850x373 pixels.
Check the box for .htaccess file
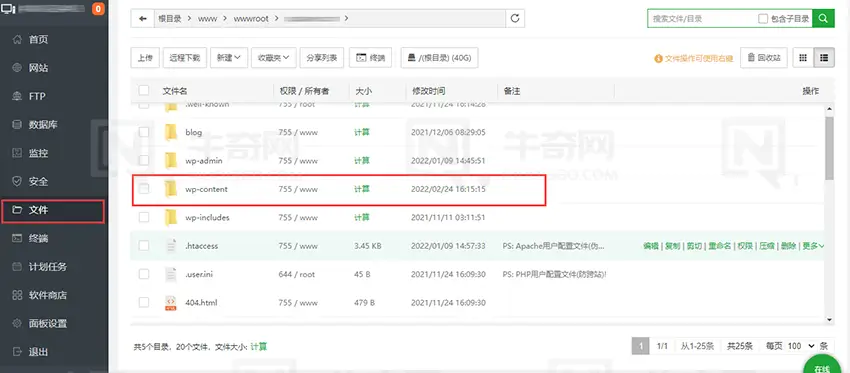click(x=144, y=246)
